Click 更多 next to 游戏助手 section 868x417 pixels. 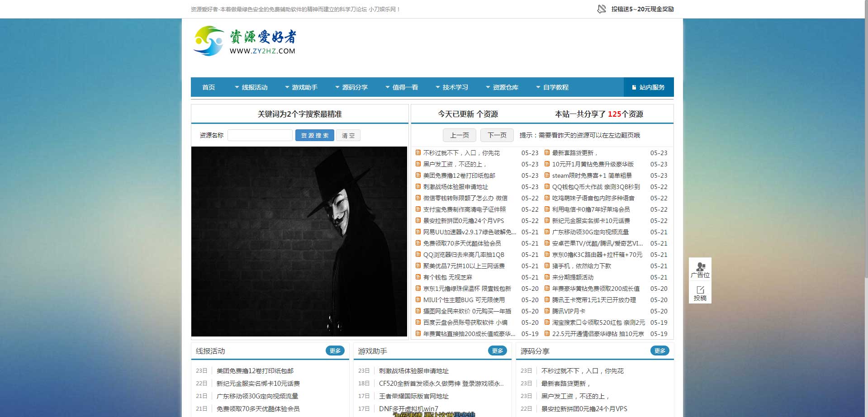tap(498, 350)
